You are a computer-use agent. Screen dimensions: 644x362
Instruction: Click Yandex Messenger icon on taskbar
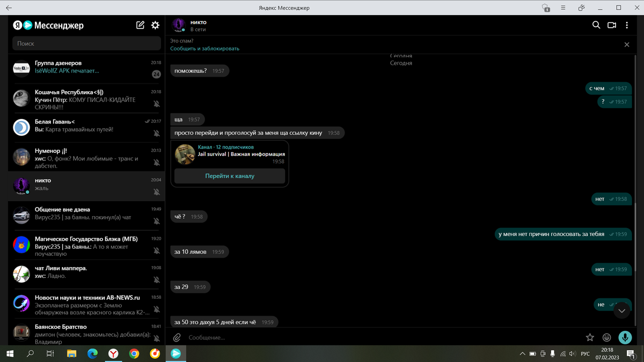[175, 353]
